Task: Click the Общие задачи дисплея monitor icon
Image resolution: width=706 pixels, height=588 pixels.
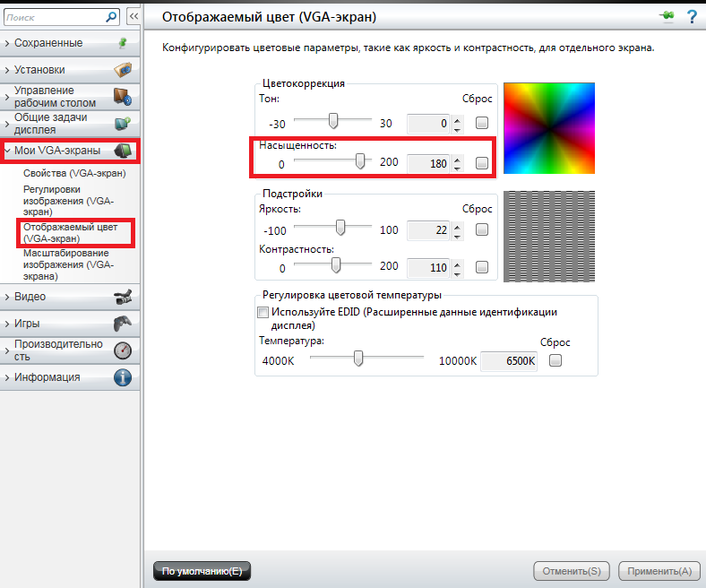Action: click(x=123, y=124)
